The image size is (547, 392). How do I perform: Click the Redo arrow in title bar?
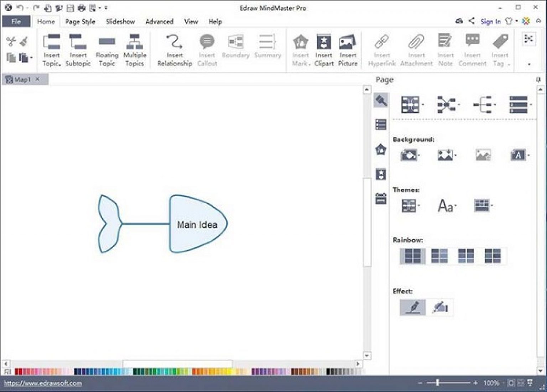tap(36, 7)
